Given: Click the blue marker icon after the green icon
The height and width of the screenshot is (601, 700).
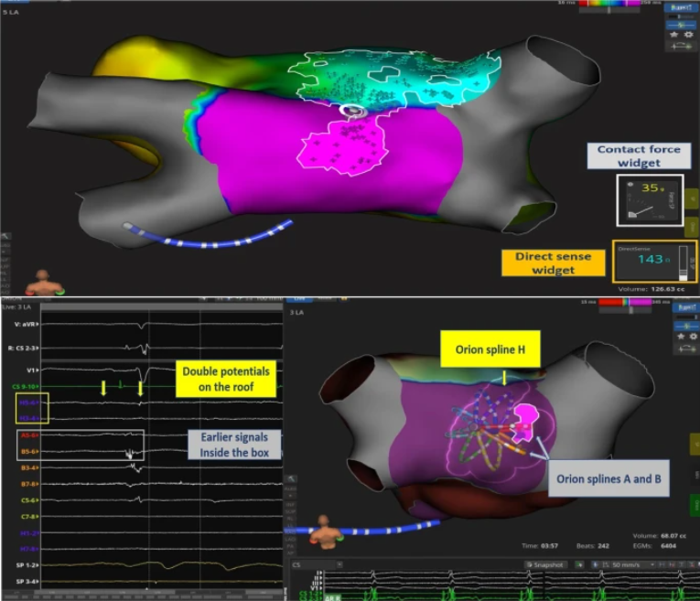Looking at the screenshot, I should tap(595, 564).
